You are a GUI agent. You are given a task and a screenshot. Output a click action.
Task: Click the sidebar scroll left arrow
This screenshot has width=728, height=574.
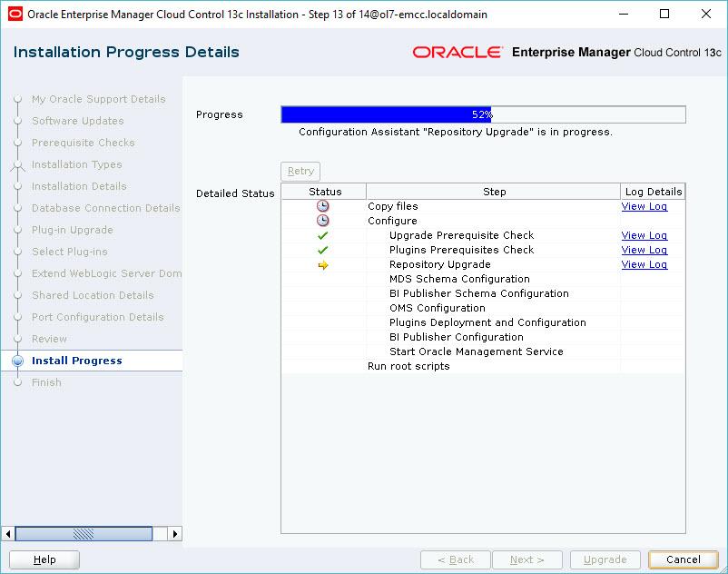point(8,534)
